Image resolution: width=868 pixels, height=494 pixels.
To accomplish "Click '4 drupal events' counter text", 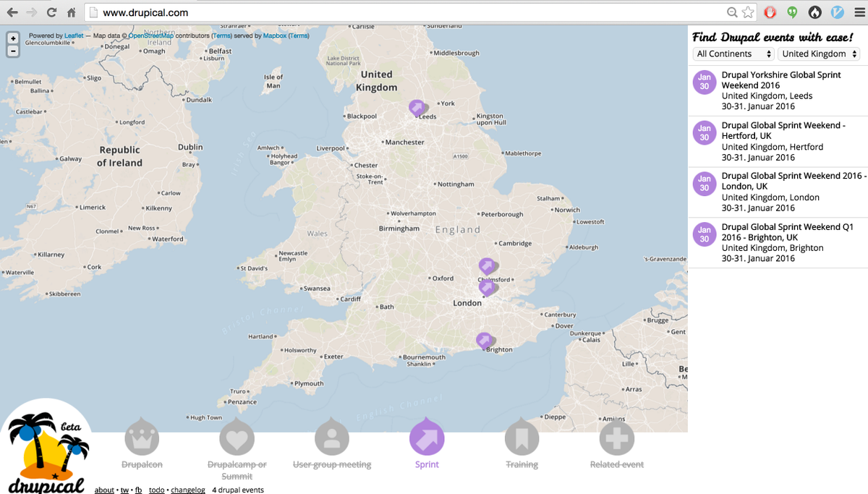I will [x=238, y=490].
